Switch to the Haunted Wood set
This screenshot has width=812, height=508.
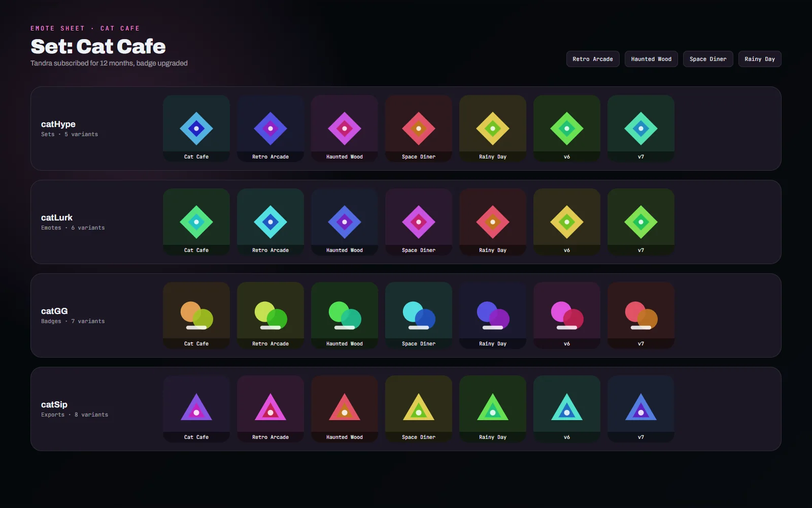pyautogui.click(x=651, y=59)
